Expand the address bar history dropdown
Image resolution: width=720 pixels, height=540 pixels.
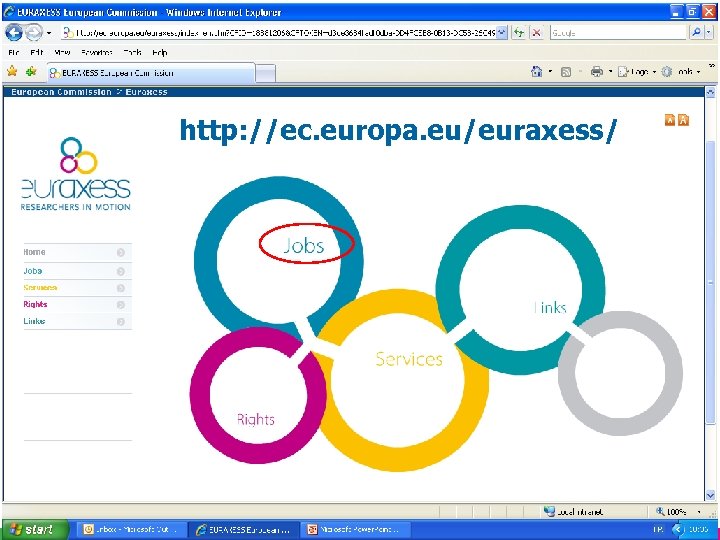click(501, 33)
